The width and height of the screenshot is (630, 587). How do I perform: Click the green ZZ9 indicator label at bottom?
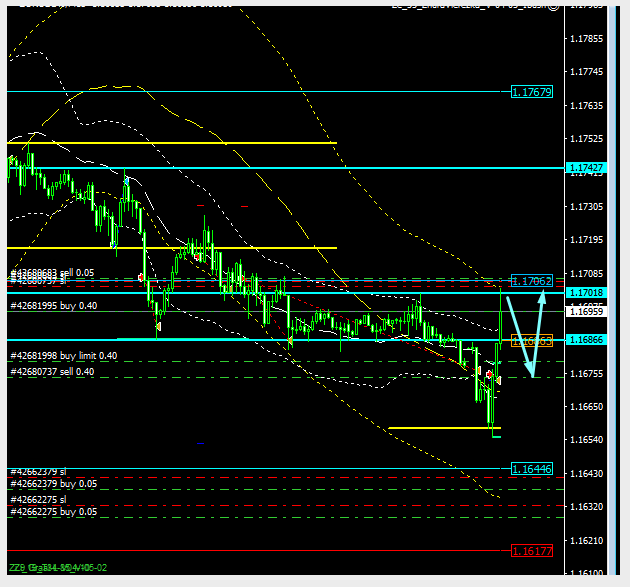pyautogui.click(x=58, y=568)
